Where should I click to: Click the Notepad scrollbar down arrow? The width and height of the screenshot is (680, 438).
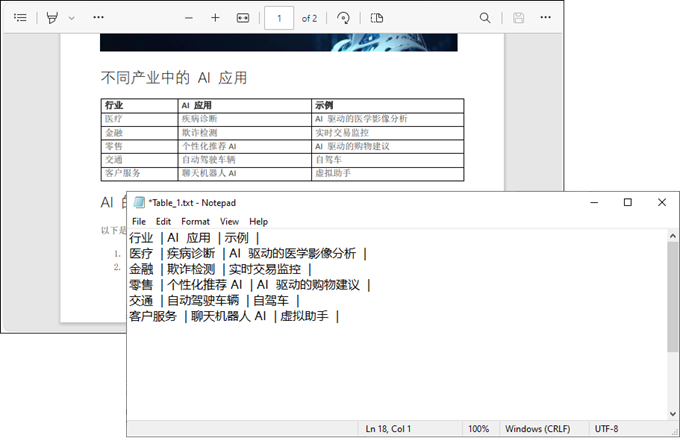point(673,413)
